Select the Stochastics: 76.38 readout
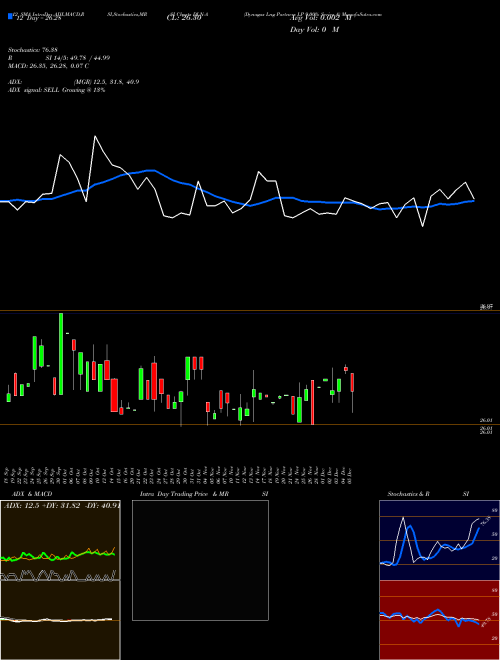Screen dimensions: 500x660 click(32, 50)
